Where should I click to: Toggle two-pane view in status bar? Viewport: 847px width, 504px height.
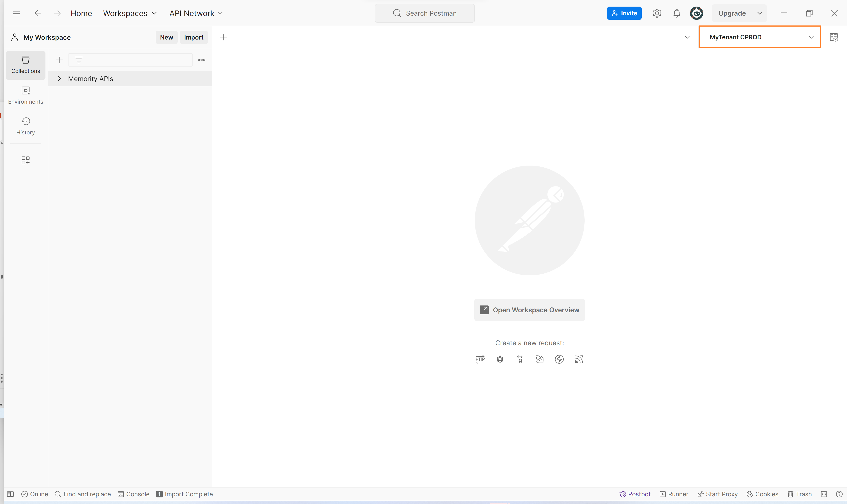pyautogui.click(x=824, y=494)
